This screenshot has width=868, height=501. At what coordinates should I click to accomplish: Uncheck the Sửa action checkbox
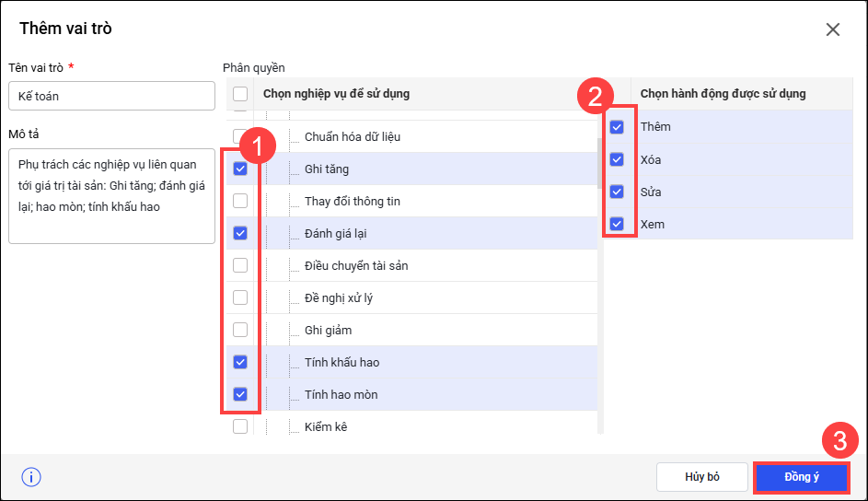(x=617, y=192)
